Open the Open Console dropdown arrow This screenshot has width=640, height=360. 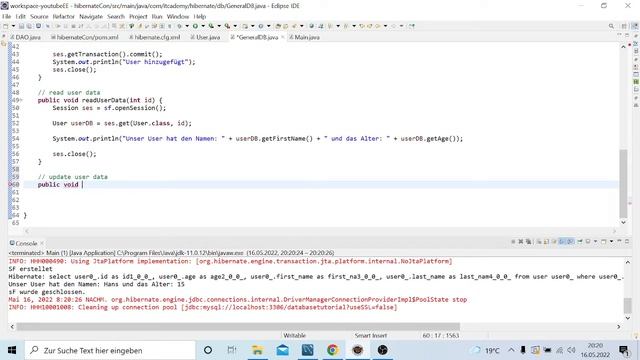pyautogui.click(x=611, y=242)
